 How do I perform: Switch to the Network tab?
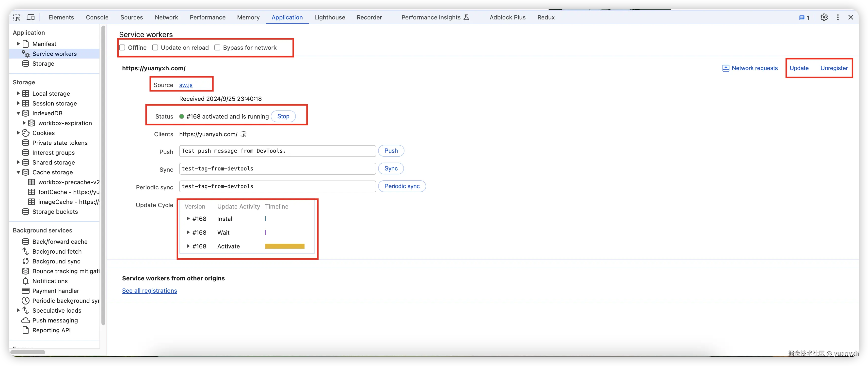(x=166, y=17)
